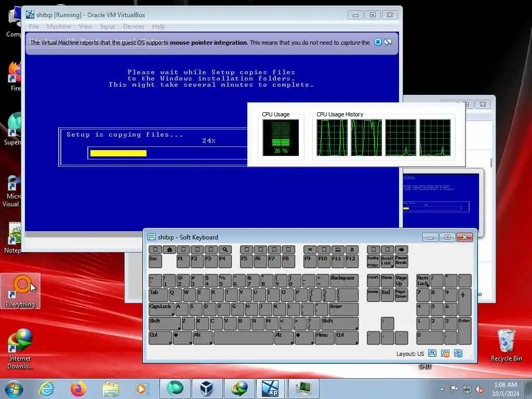
Task: Open the Machine menu
Action: [59, 26]
